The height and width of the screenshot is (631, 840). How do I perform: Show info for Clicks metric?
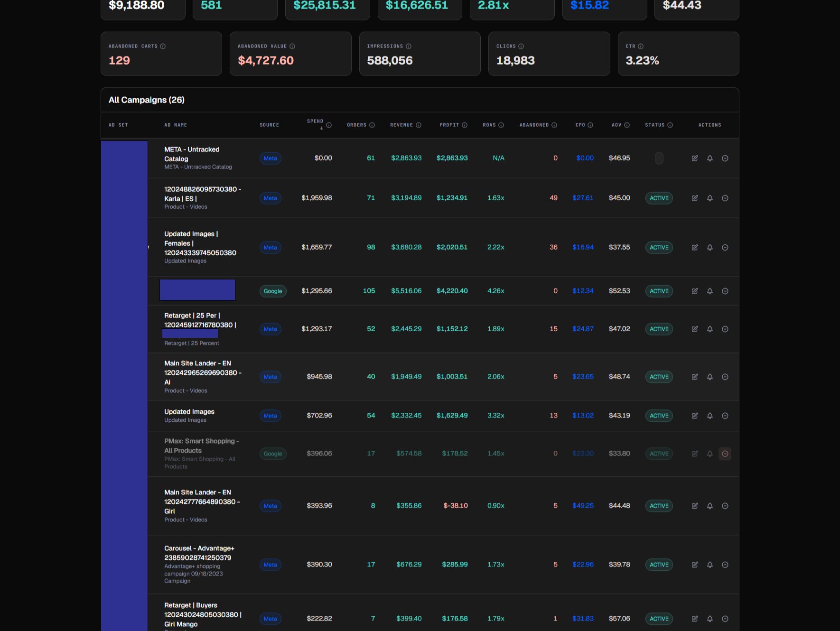click(521, 46)
